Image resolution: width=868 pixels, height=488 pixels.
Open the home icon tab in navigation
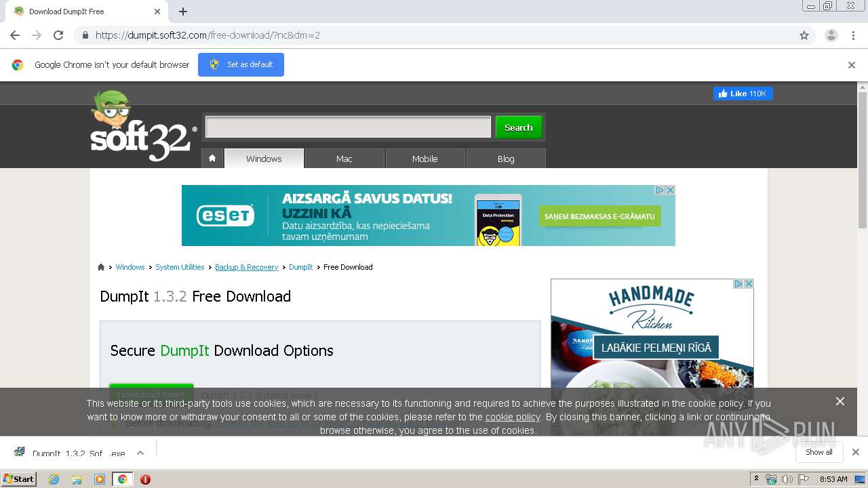click(x=212, y=158)
